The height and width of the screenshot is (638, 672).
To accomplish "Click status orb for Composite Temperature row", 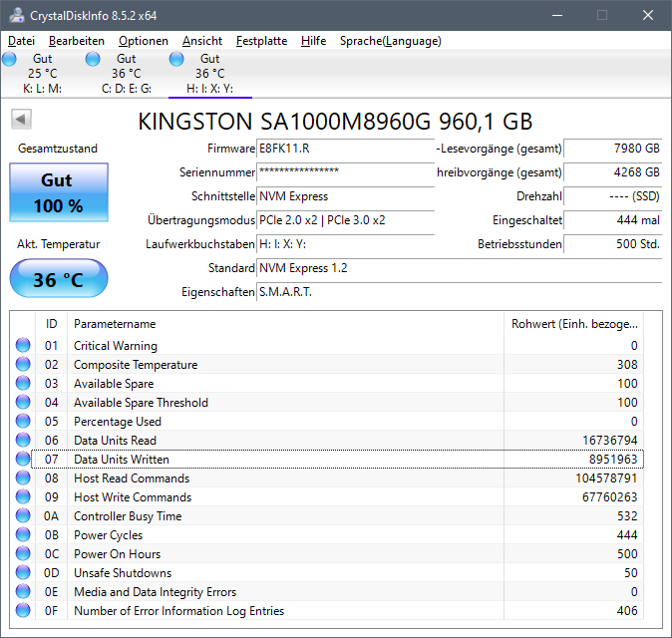I will 23,364.
